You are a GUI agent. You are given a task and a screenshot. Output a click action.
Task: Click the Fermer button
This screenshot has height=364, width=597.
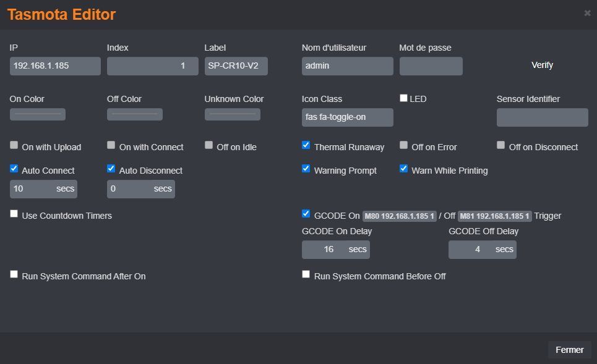[569, 350]
